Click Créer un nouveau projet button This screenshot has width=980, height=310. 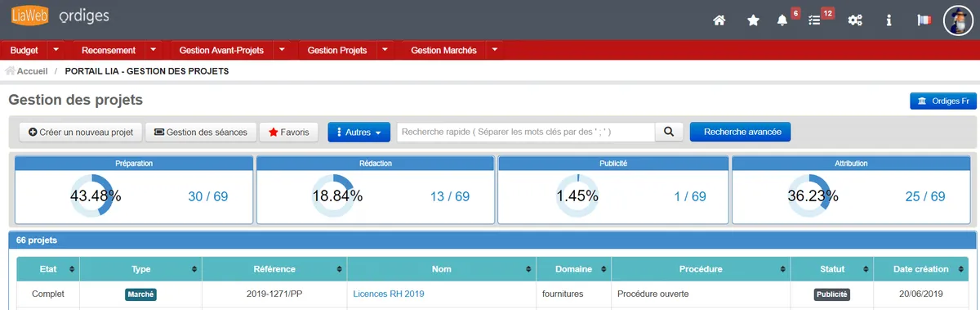81,132
